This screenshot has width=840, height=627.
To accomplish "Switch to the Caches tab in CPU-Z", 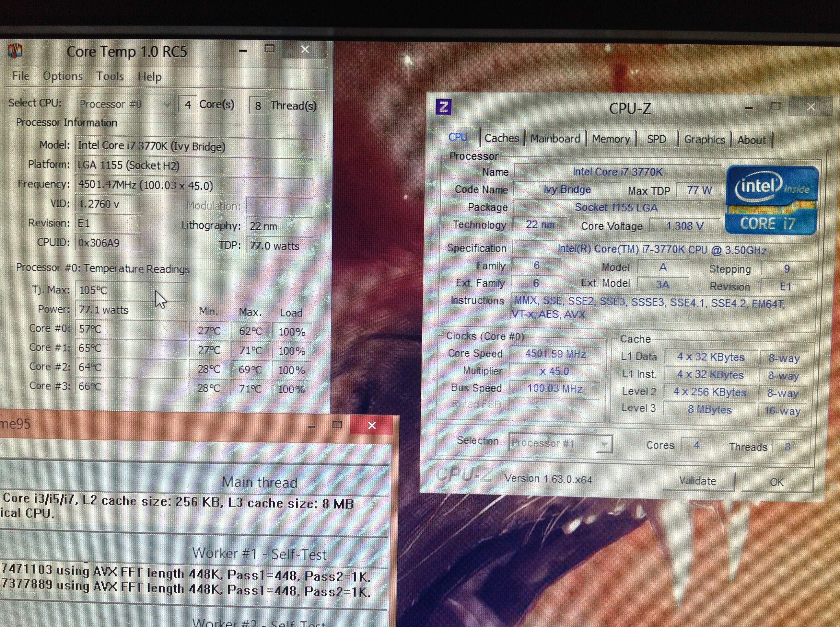I will click(502, 138).
